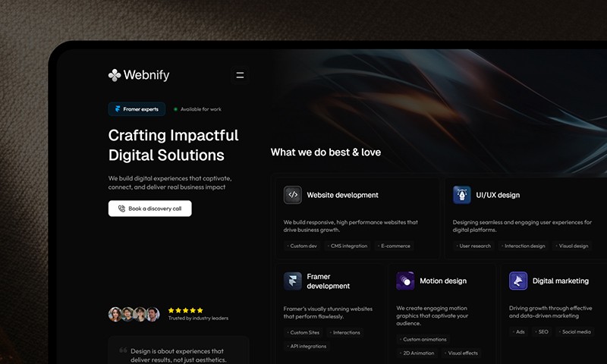Click the Framer development icon
Viewport: 607px width, 364px height.
(x=293, y=281)
